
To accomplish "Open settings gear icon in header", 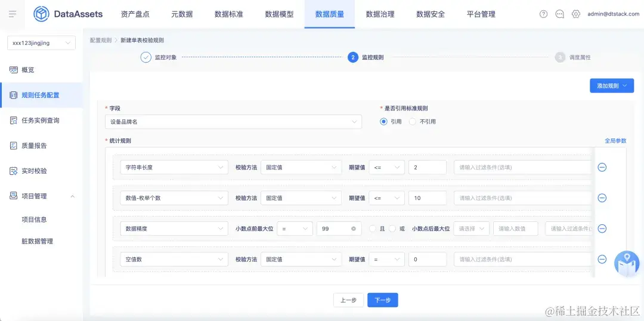I will [576, 14].
